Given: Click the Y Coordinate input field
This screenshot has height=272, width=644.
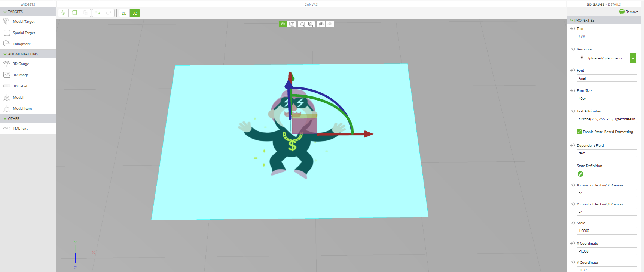Looking at the screenshot, I should click(607, 269).
